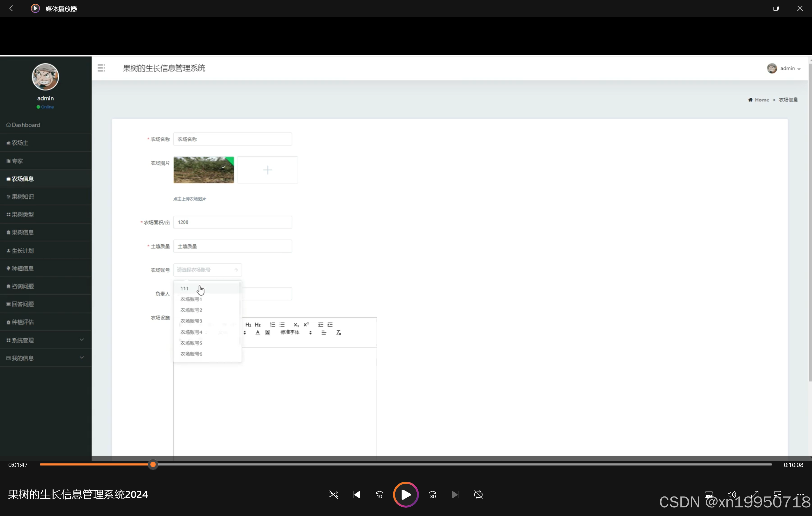
Task: Choose 农场账号6 from the list
Action: tap(206, 354)
